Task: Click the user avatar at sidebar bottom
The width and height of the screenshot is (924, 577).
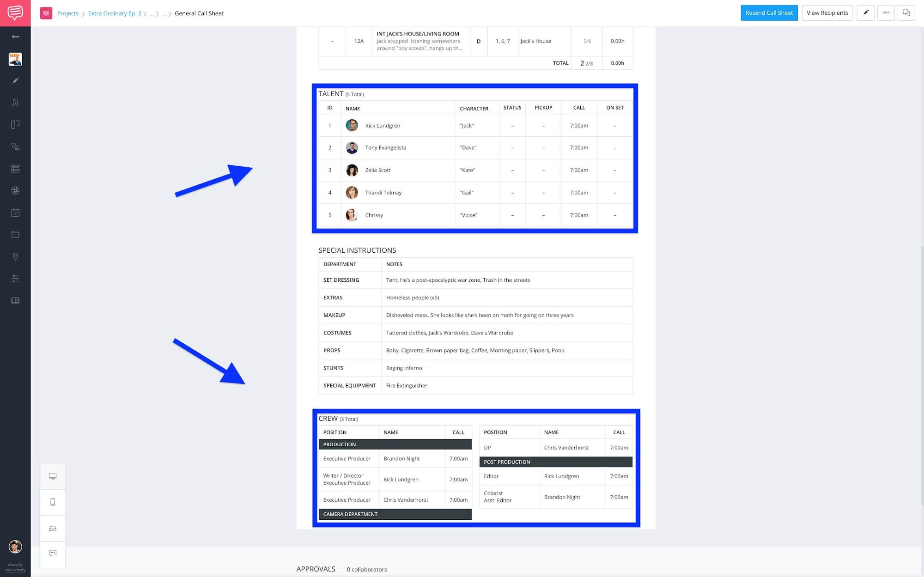Action: pos(15,547)
